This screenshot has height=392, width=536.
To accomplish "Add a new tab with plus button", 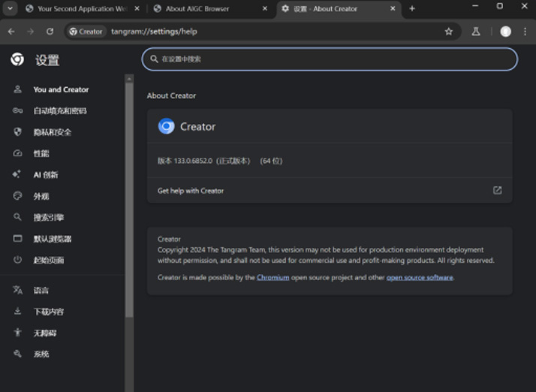I will pos(412,8).
